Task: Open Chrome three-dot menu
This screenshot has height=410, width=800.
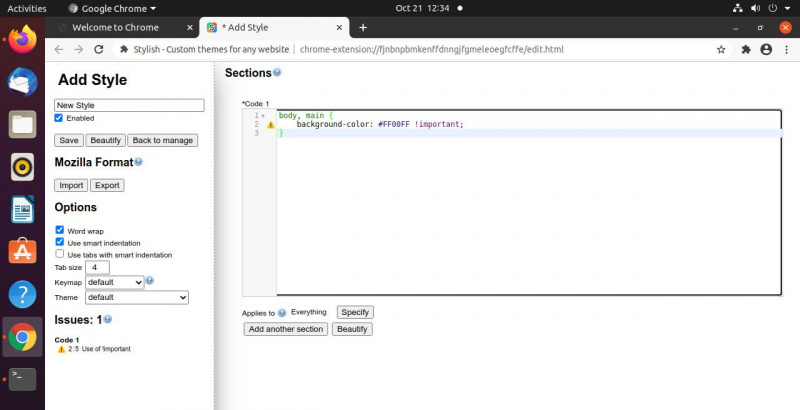Action: coord(786,49)
